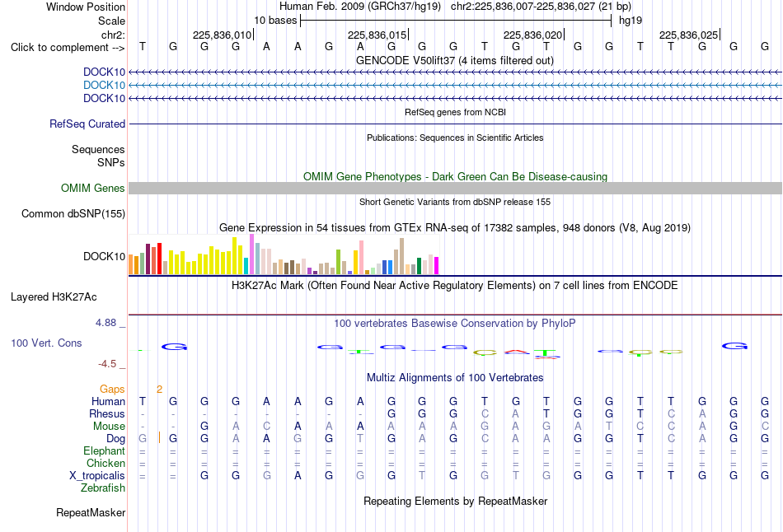This screenshot has height=532, width=783.
Task: Click the tall pink bar in GTEx chart
Action: pyautogui.click(x=362, y=258)
